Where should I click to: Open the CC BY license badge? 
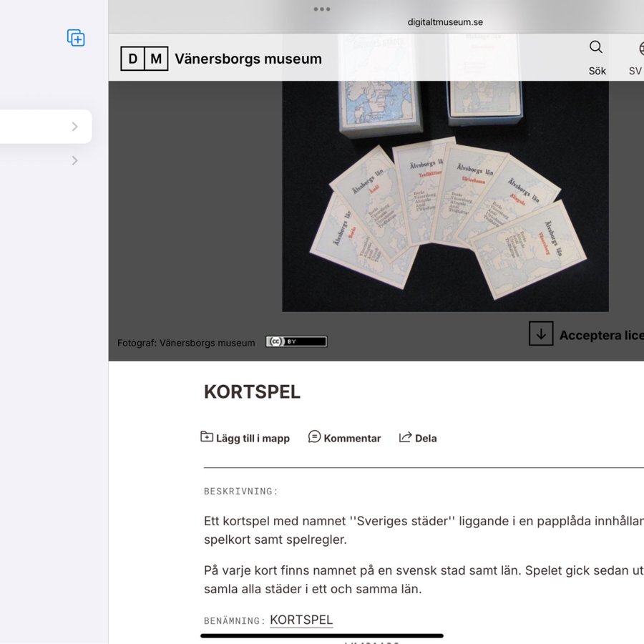(296, 342)
